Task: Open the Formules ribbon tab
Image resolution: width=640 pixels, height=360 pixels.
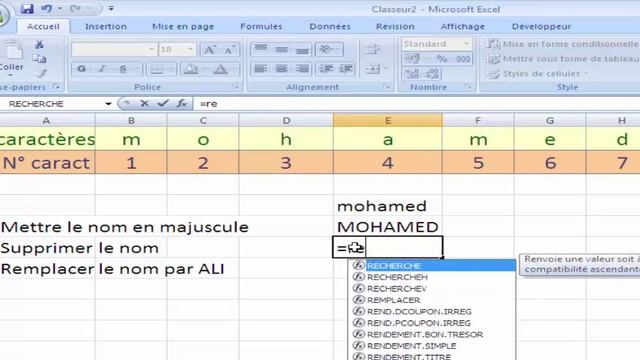Action: pyautogui.click(x=261, y=27)
